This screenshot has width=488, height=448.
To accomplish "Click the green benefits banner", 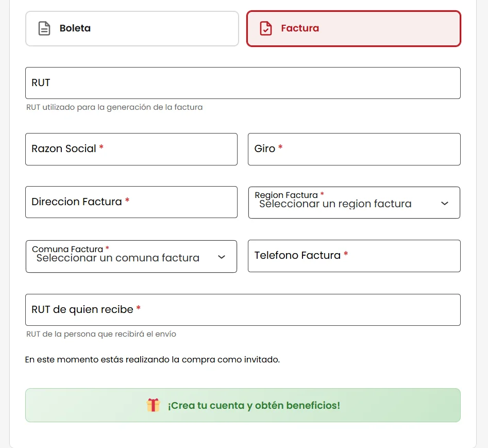I will [x=243, y=405].
